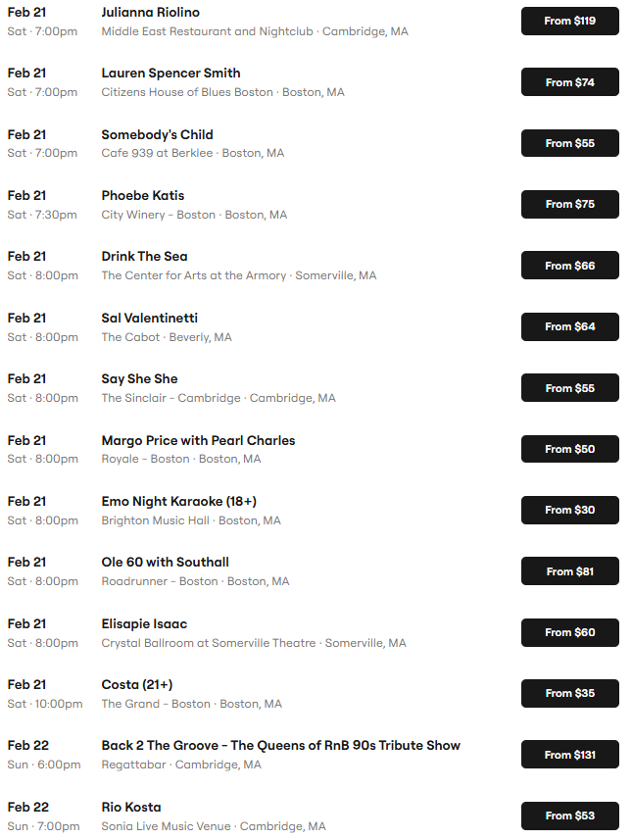Open Emo Night Karaoke (18+) listing
The width and height of the screenshot is (632, 840).
[x=178, y=501]
